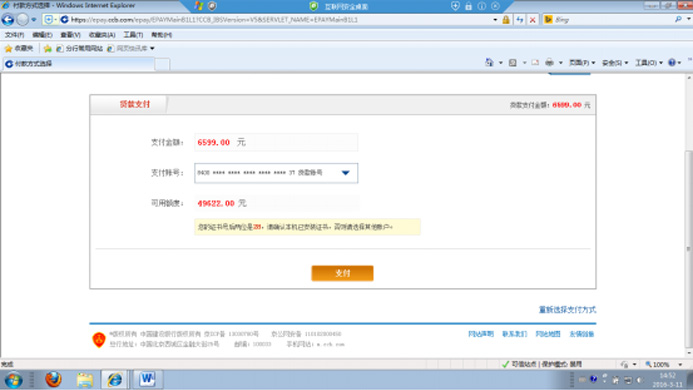The width and height of the screenshot is (693, 390).
Task: Open the 文件(F) menu
Action: (14, 34)
